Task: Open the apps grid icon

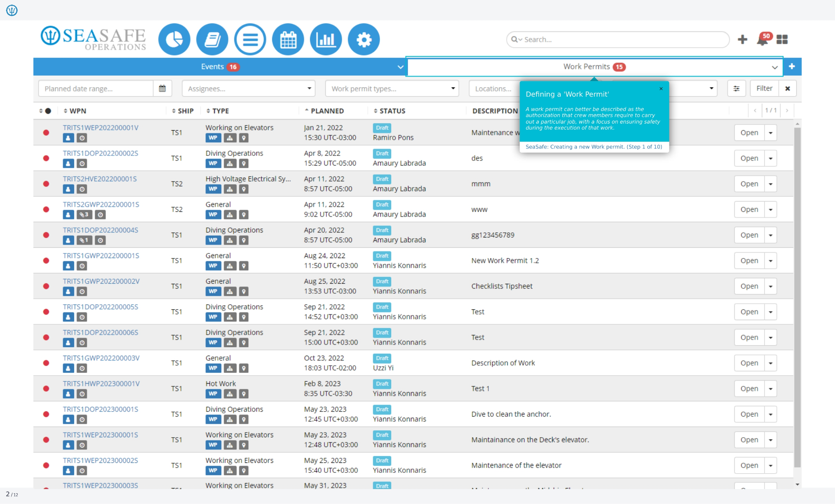Action: pos(782,40)
